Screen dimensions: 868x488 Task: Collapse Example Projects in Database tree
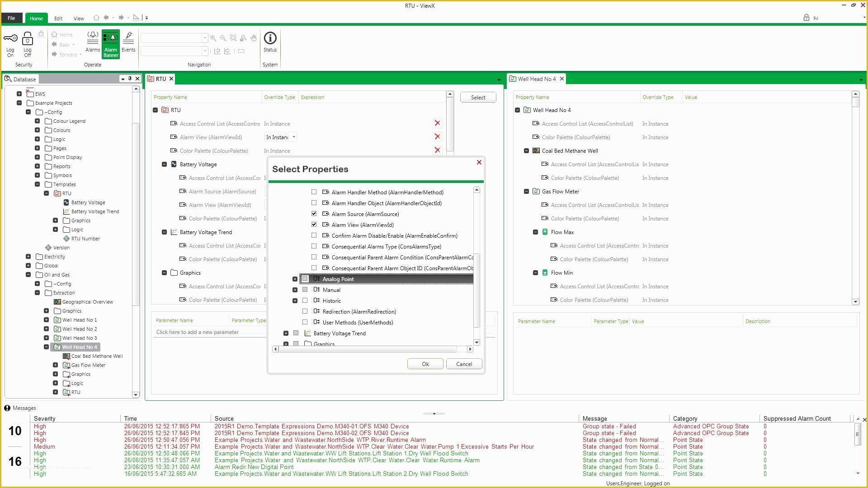tap(19, 103)
